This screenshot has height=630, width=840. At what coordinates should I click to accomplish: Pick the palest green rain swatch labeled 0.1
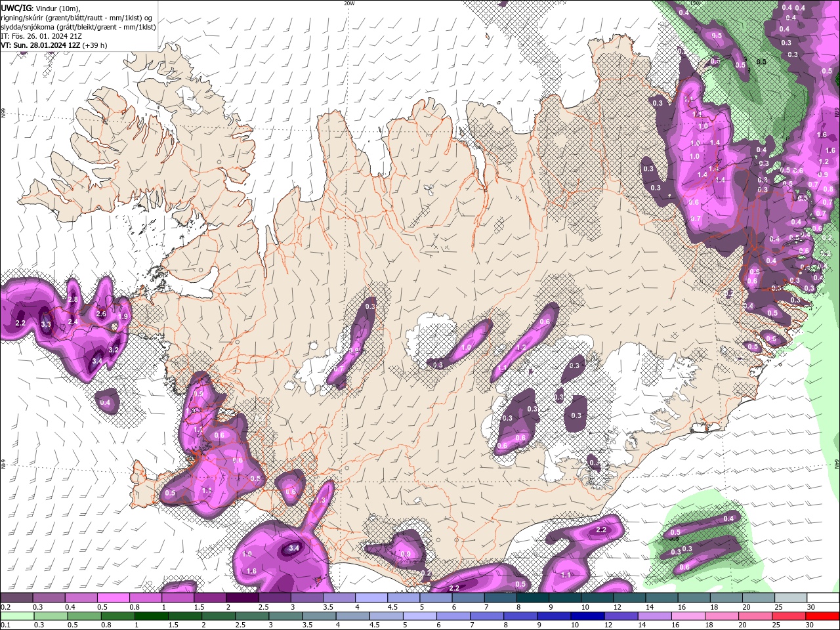(16, 616)
